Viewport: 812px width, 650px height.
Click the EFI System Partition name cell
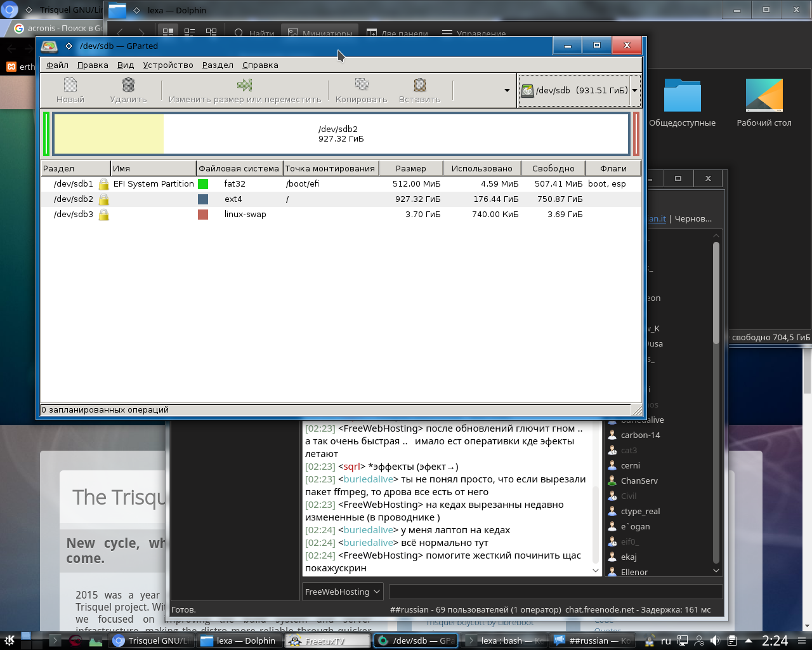(x=154, y=183)
